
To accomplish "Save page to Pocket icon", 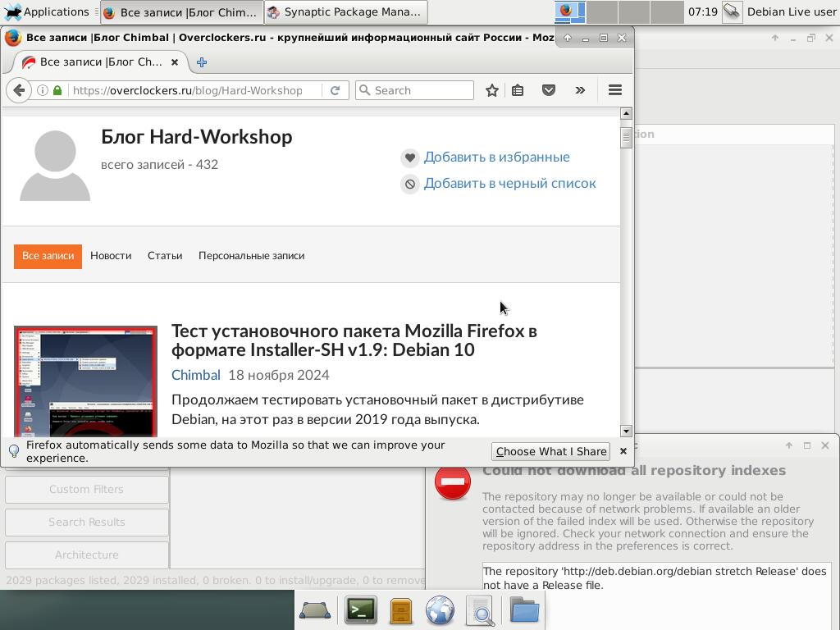I will pyautogui.click(x=549, y=90).
